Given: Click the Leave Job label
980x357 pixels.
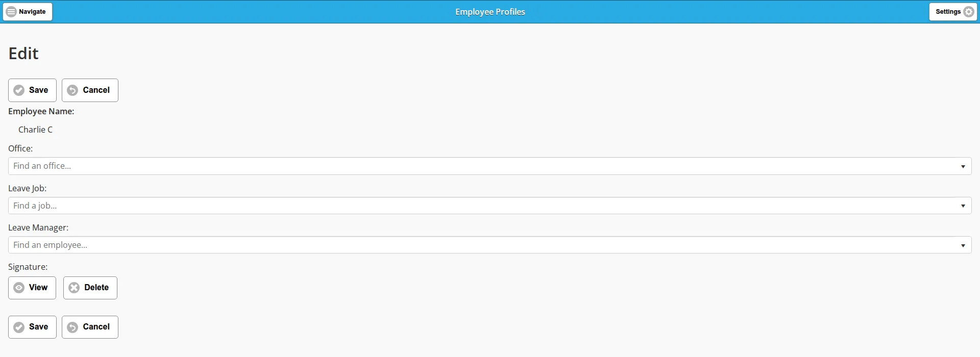Looking at the screenshot, I should (28, 188).
